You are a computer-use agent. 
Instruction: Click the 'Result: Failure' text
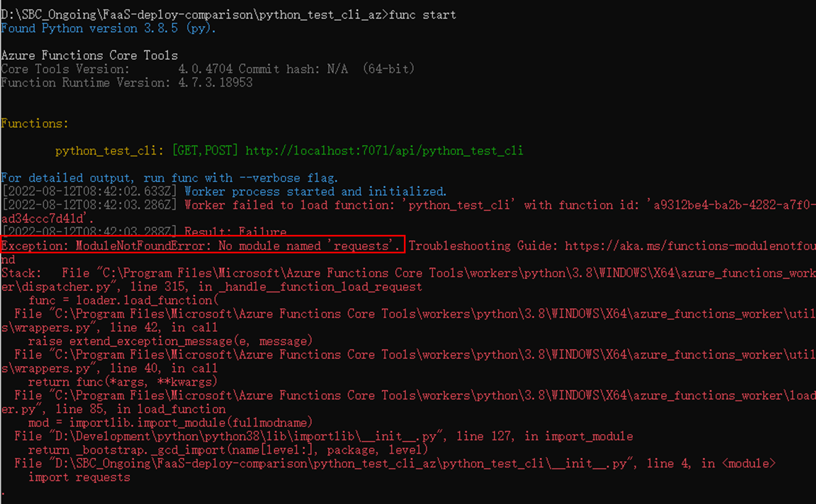(x=235, y=231)
